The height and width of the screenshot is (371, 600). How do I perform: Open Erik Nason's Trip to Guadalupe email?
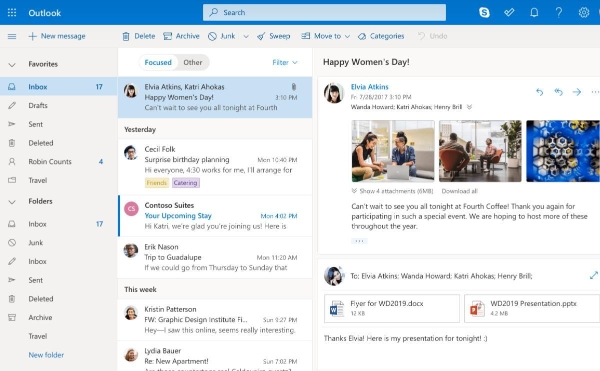point(215,257)
